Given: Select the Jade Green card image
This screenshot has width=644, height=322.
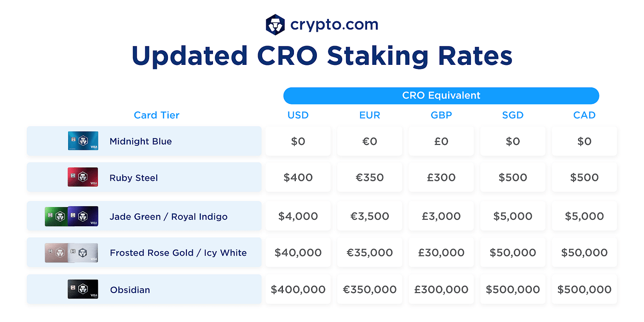Looking at the screenshot, I should (56, 216).
